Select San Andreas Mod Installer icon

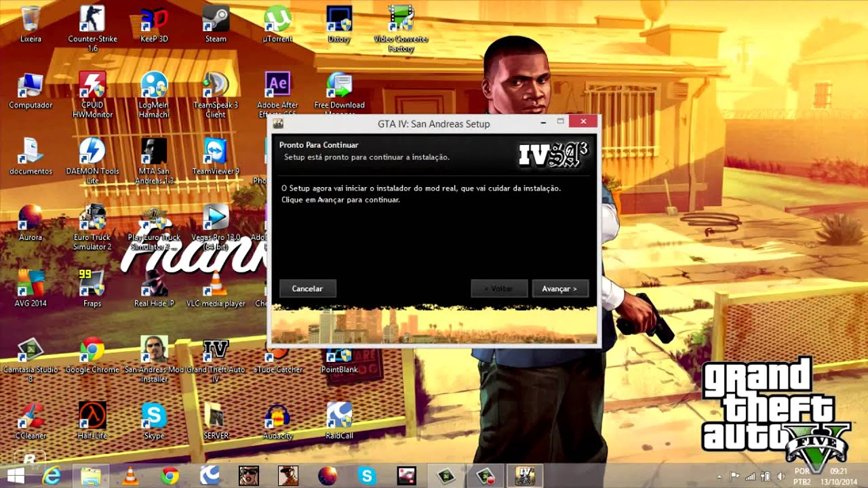(154, 360)
